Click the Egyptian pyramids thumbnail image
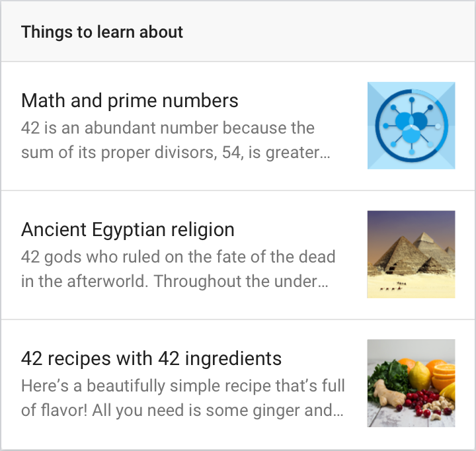Screen dimensions: 476x451 pos(411,254)
